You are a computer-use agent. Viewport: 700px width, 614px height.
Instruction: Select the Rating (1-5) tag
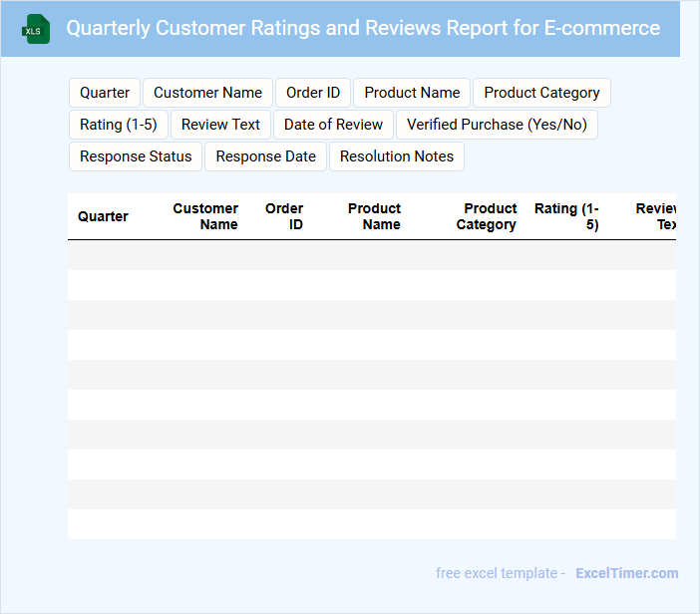[119, 125]
